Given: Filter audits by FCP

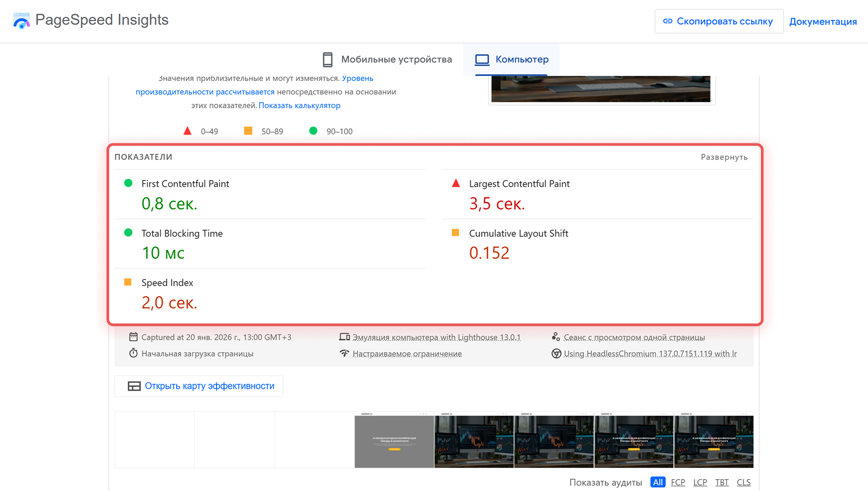Looking at the screenshot, I should pyautogui.click(x=678, y=482).
